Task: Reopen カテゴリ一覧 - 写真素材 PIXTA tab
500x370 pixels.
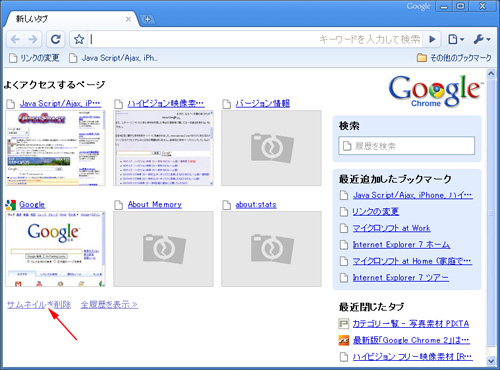Action: click(411, 324)
